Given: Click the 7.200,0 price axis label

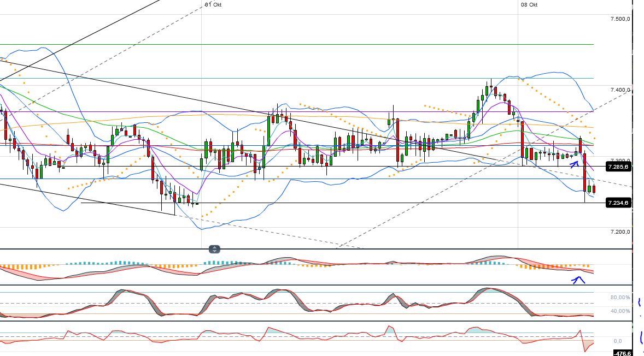Looking at the screenshot, I should (620, 232).
